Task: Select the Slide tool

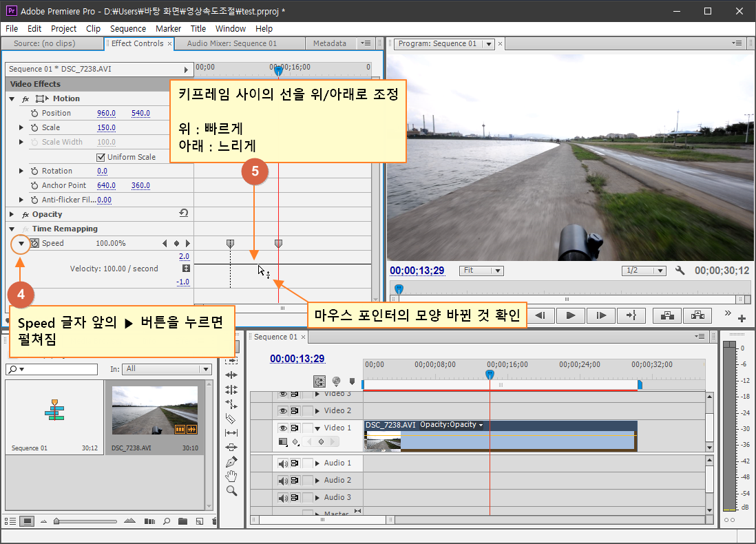Action: point(231,447)
